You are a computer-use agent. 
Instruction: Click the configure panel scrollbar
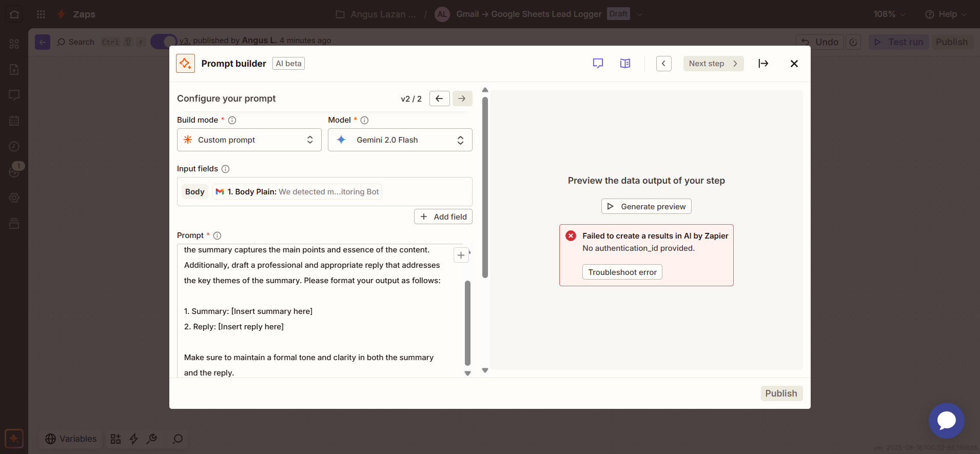pyautogui.click(x=485, y=187)
